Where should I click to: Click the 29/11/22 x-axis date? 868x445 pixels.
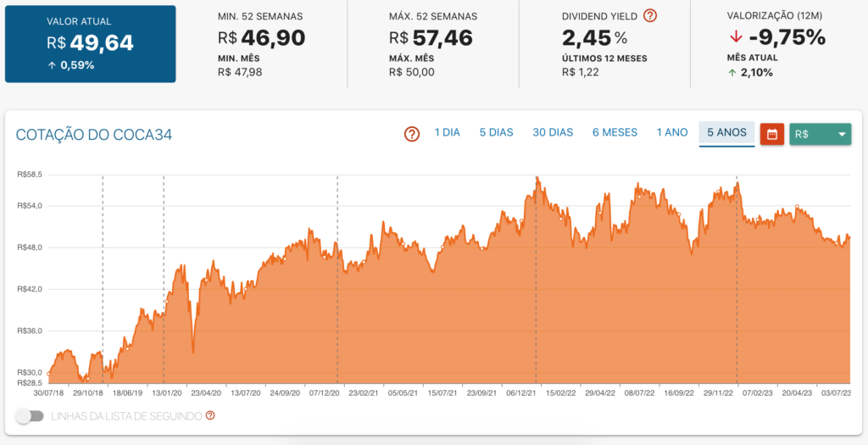click(718, 392)
